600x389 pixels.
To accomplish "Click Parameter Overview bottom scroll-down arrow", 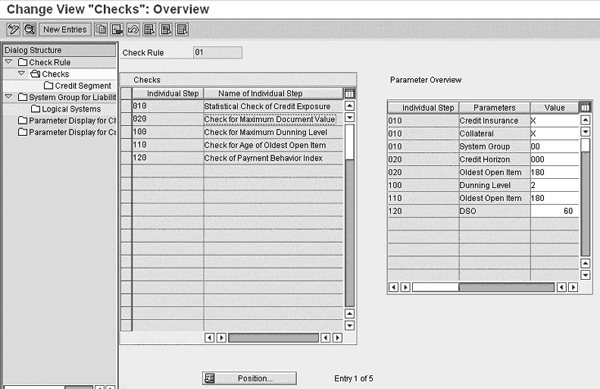I will (585, 275).
